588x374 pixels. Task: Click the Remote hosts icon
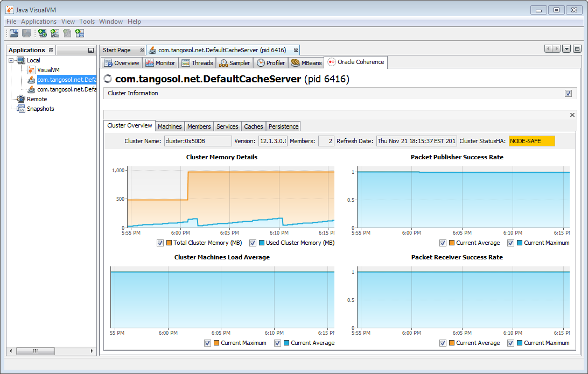pyautogui.click(x=21, y=99)
